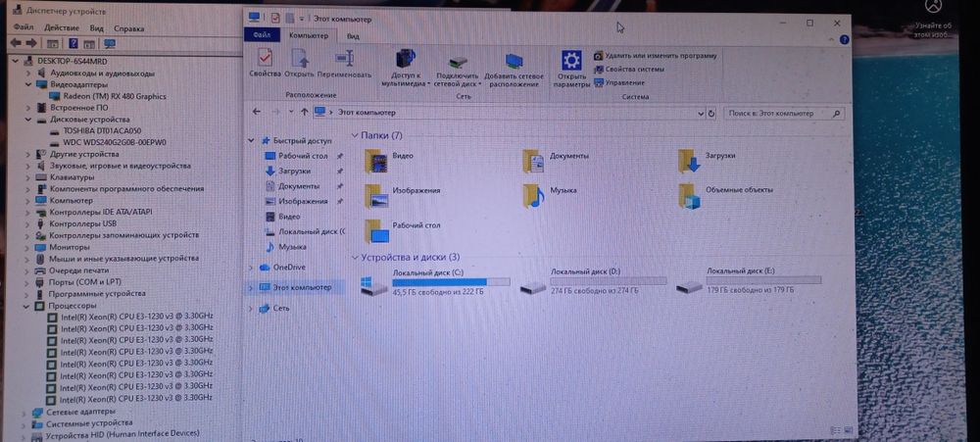The image size is (980, 442).
Task: Open recent locations dropdown arrow
Action: pyautogui.click(x=291, y=112)
